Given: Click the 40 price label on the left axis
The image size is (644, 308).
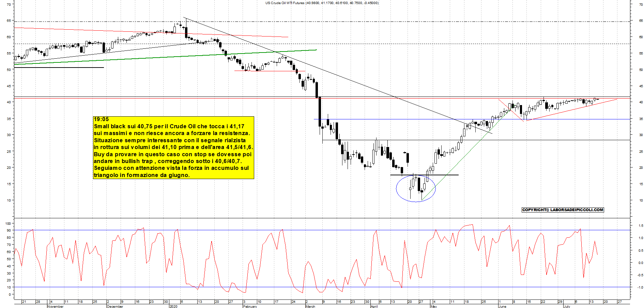Looking at the screenshot, I should [x=9, y=102].
